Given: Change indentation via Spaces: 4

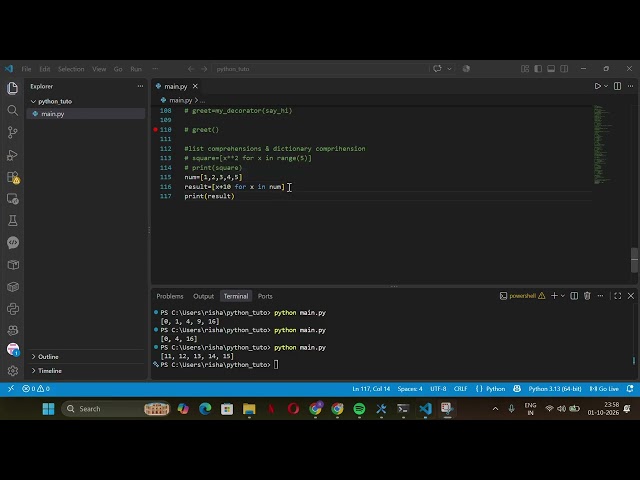Looking at the screenshot, I should tap(410, 389).
